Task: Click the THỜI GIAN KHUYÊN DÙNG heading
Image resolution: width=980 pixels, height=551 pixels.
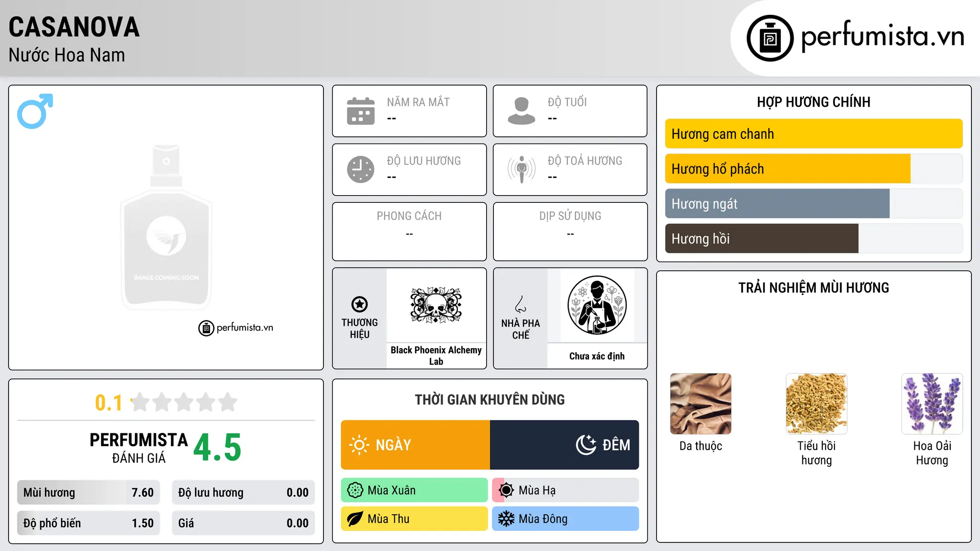Action: tap(490, 400)
